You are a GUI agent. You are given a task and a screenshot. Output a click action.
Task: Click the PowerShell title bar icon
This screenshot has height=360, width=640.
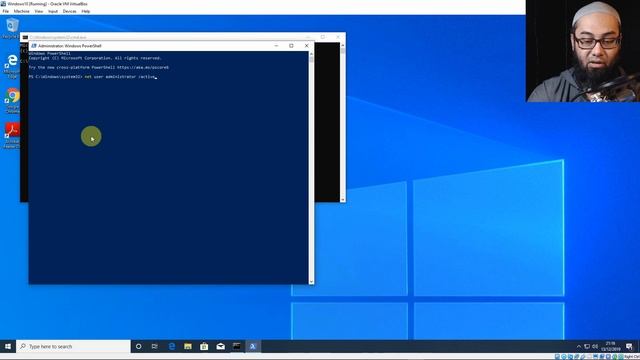(x=34, y=46)
